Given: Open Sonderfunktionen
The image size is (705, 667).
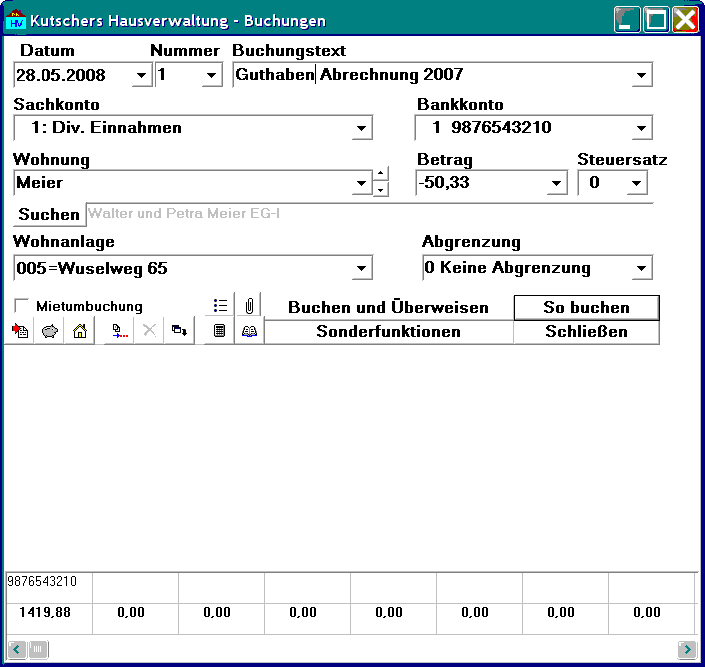Looking at the screenshot, I should tap(388, 332).
